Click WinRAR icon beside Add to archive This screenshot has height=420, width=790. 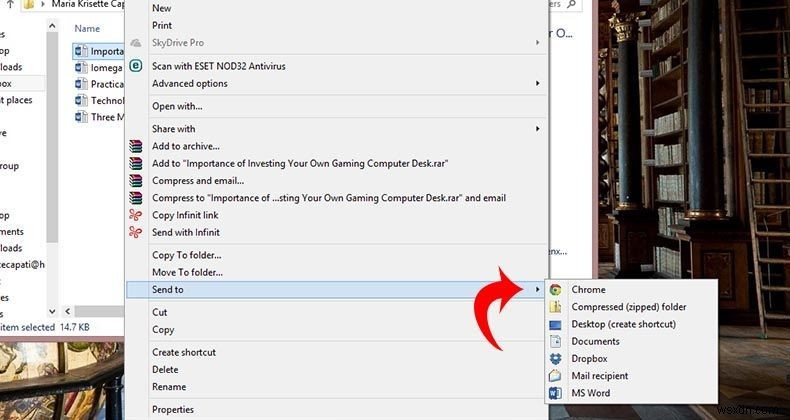[x=135, y=146]
